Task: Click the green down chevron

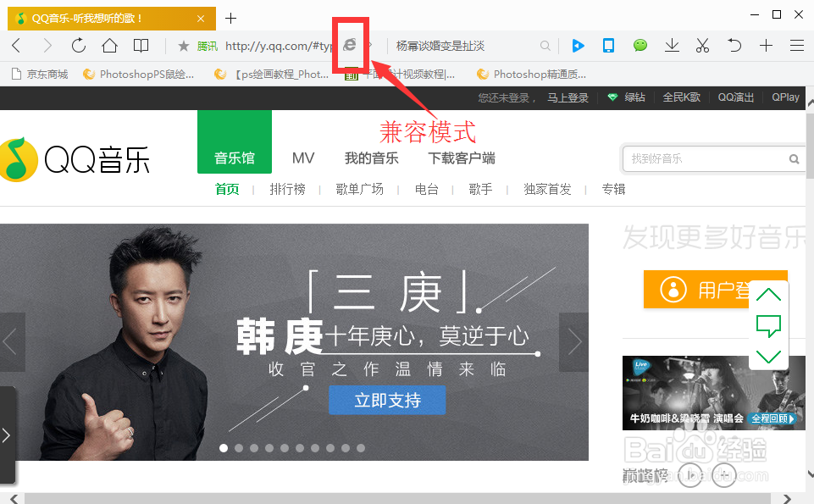Action: (x=767, y=356)
